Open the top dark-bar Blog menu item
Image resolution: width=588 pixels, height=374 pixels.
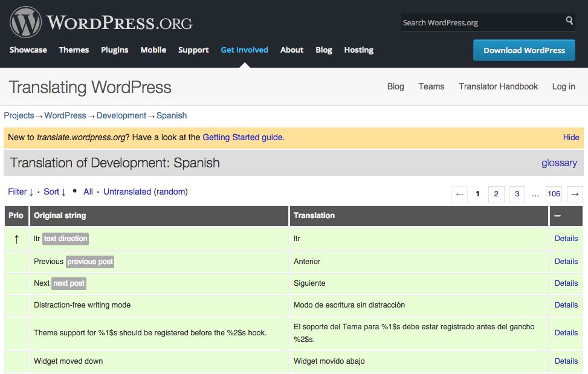click(x=324, y=50)
